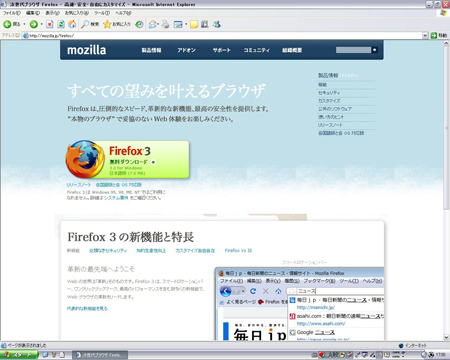450x360 pixels.
Task: Click the Home page icon
Action: coord(72,24)
